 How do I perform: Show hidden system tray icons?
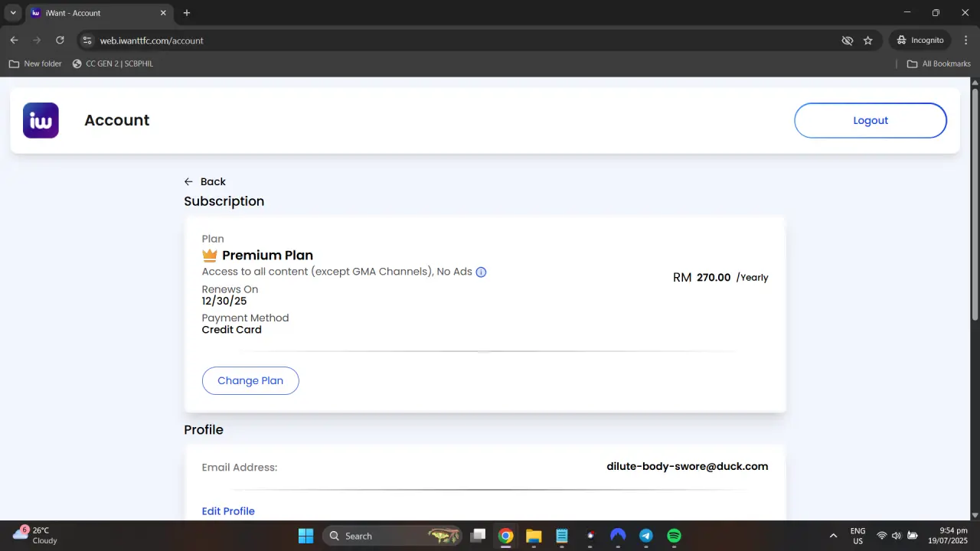pyautogui.click(x=833, y=536)
